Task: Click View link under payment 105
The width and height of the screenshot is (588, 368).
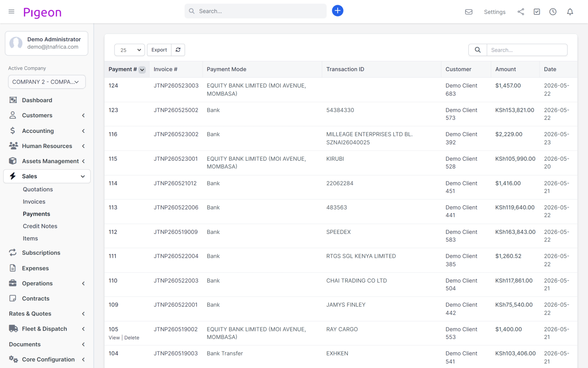Action: pos(114,338)
